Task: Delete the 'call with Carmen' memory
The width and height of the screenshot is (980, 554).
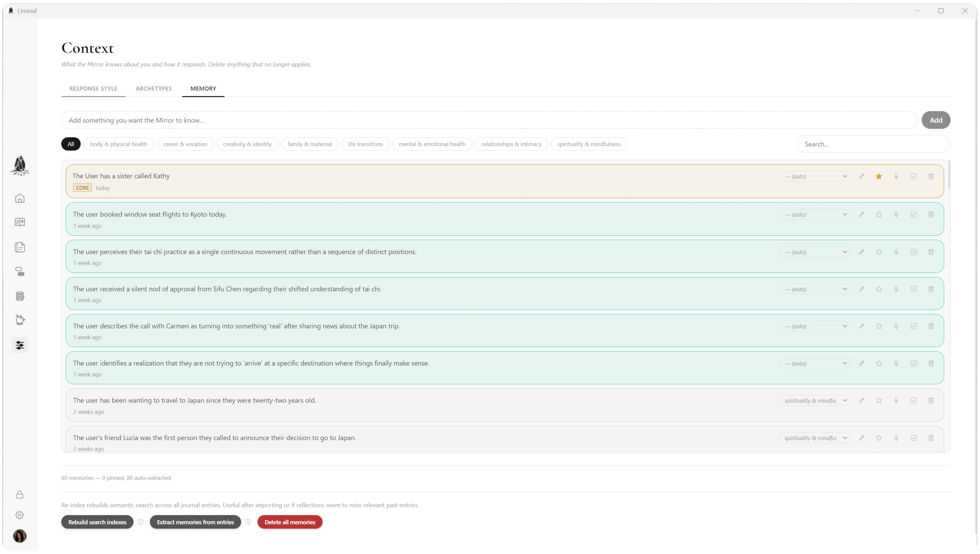Action: pyautogui.click(x=931, y=326)
